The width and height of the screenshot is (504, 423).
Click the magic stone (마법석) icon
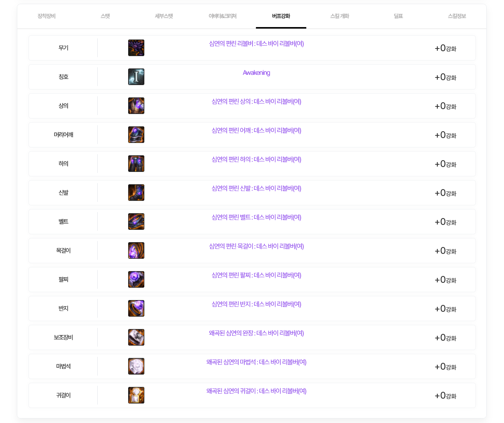136,366
